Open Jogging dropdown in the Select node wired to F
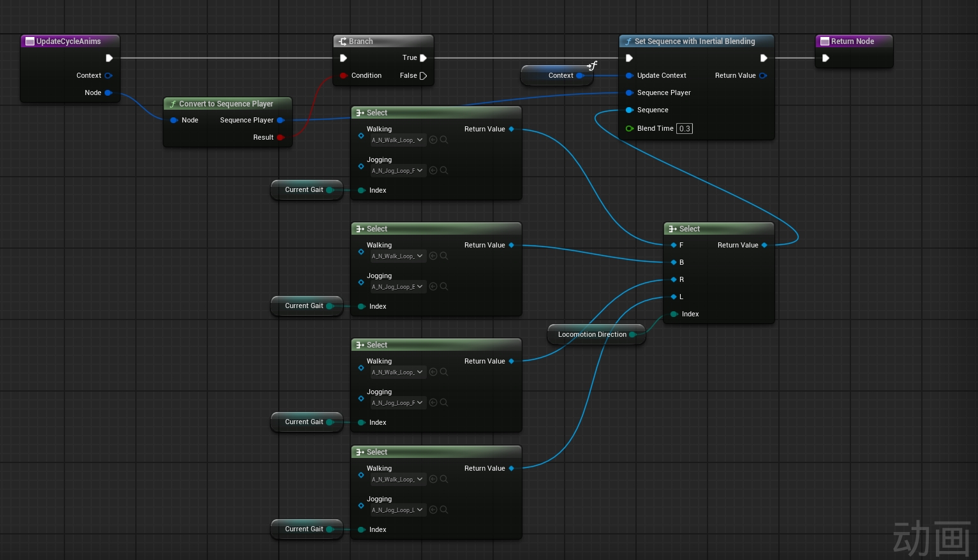This screenshot has height=560, width=978. click(x=397, y=170)
